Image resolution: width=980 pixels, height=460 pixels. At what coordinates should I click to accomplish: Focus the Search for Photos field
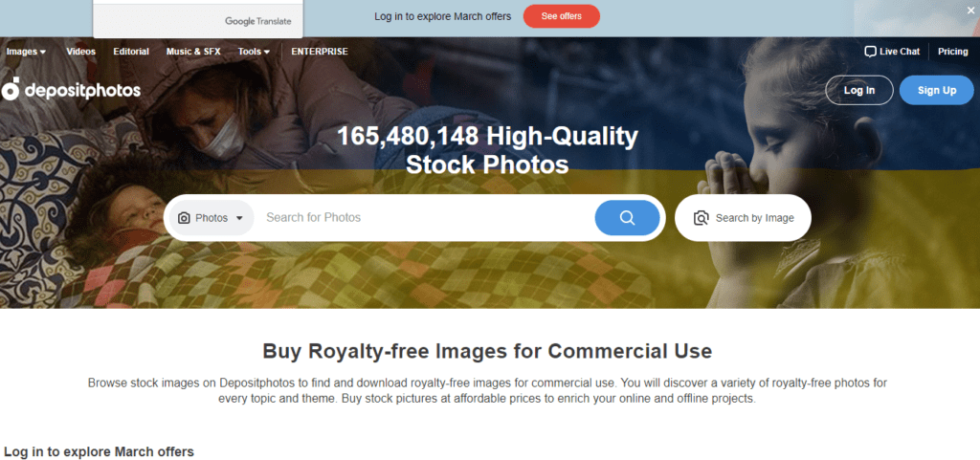click(425, 218)
